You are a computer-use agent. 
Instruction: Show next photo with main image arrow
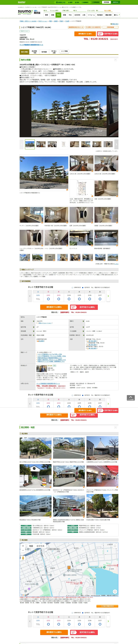[x=113, y=111]
